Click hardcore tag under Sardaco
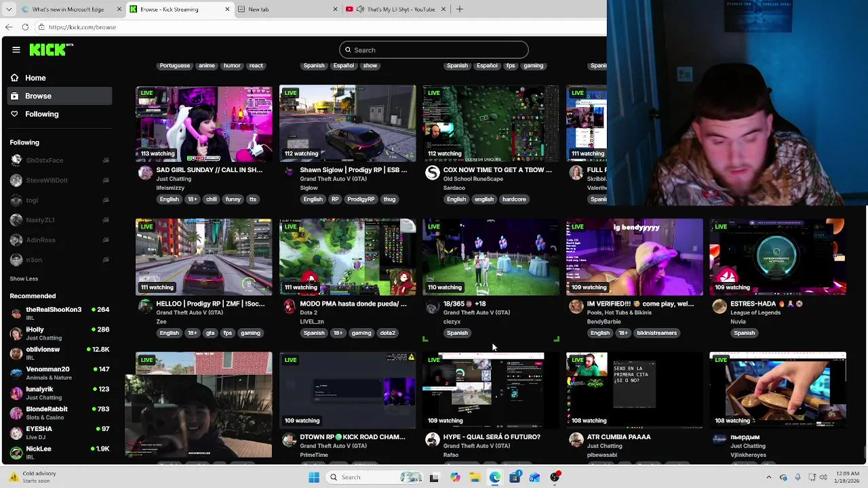The width and height of the screenshot is (868, 488). point(514,199)
